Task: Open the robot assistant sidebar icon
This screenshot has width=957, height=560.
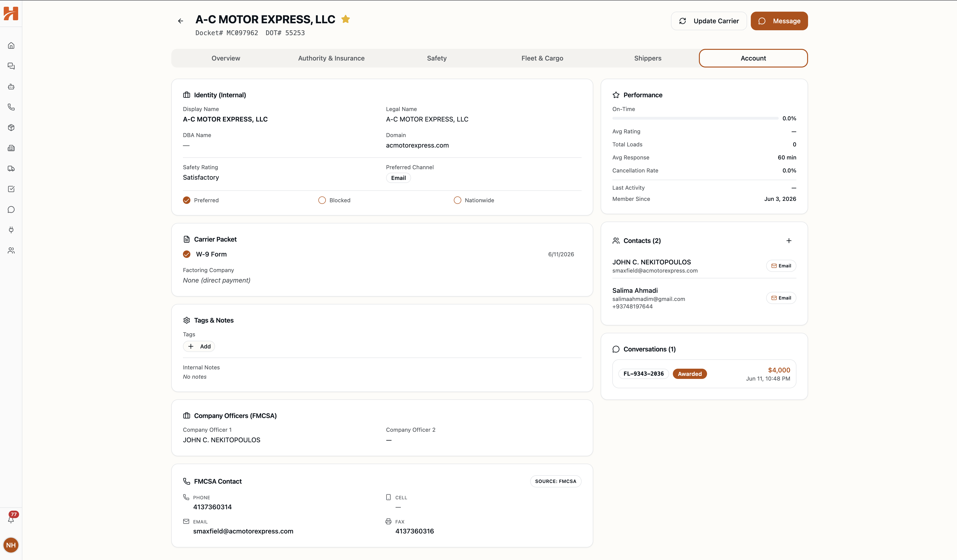Action: [11, 87]
